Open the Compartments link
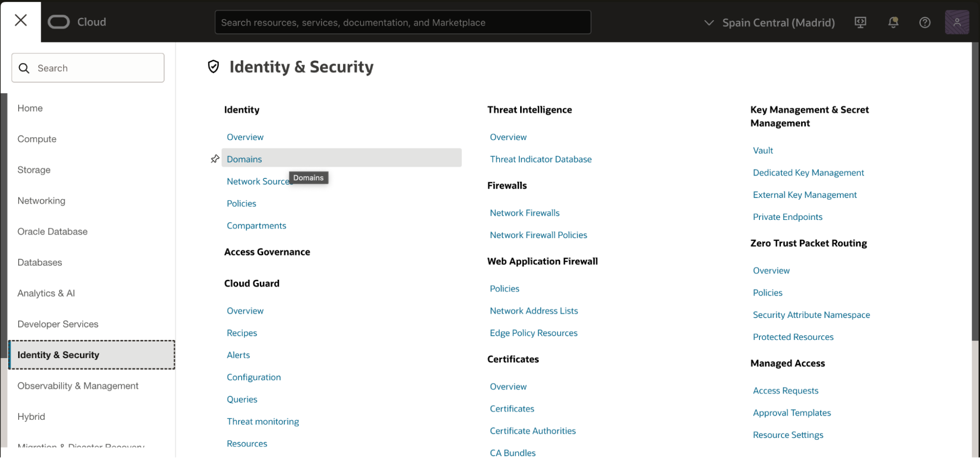980x458 pixels. click(256, 226)
